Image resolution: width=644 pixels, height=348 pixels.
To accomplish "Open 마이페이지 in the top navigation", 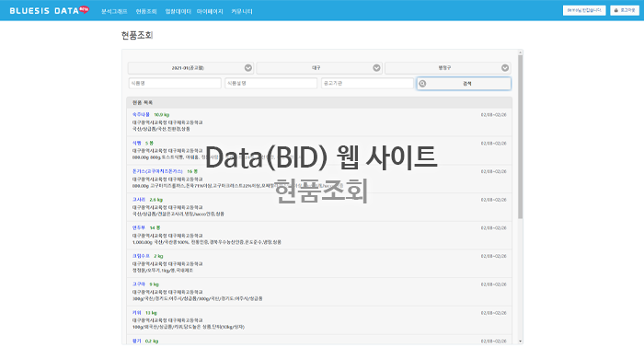I will (210, 11).
